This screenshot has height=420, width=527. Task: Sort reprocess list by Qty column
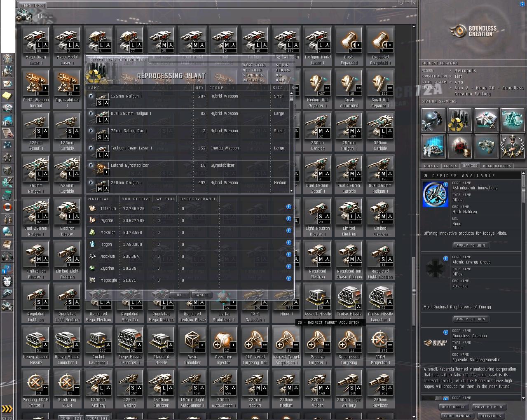pyautogui.click(x=199, y=88)
